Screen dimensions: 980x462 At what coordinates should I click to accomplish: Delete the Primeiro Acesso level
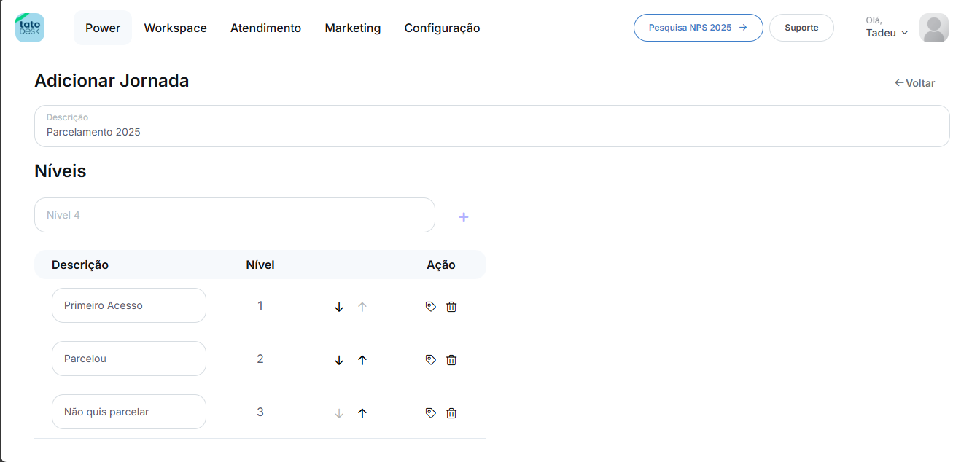(451, 307)
